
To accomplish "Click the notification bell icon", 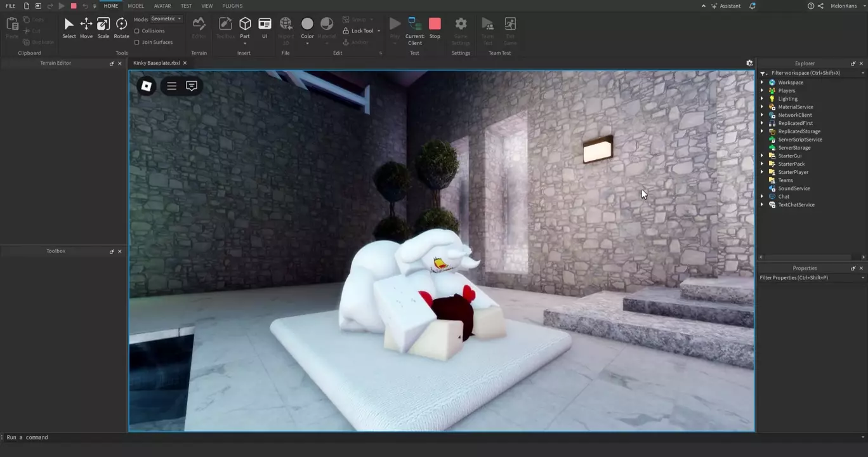I will tap(753, 6).
